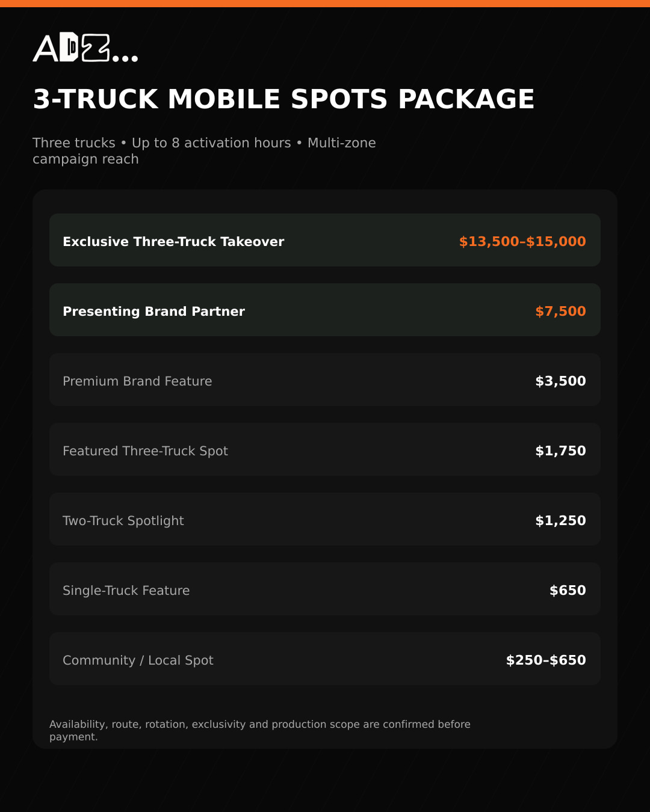Click the $1,750 price amount
This screenshot has width=650, height=812.
coord(560,451)
